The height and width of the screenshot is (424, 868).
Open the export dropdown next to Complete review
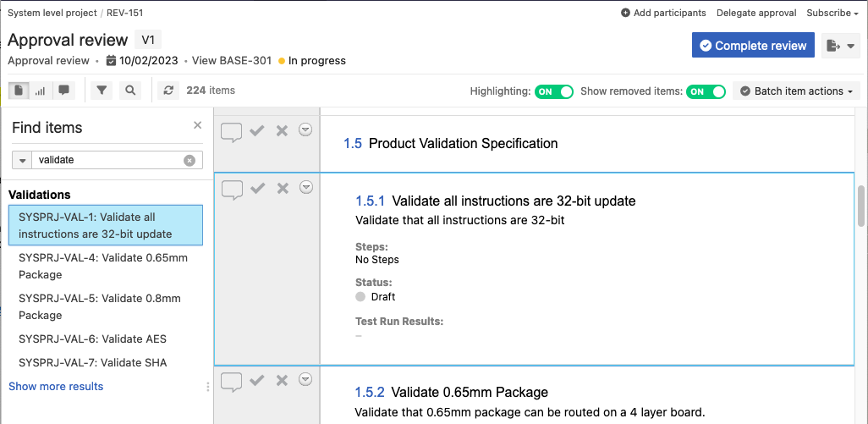840,46
